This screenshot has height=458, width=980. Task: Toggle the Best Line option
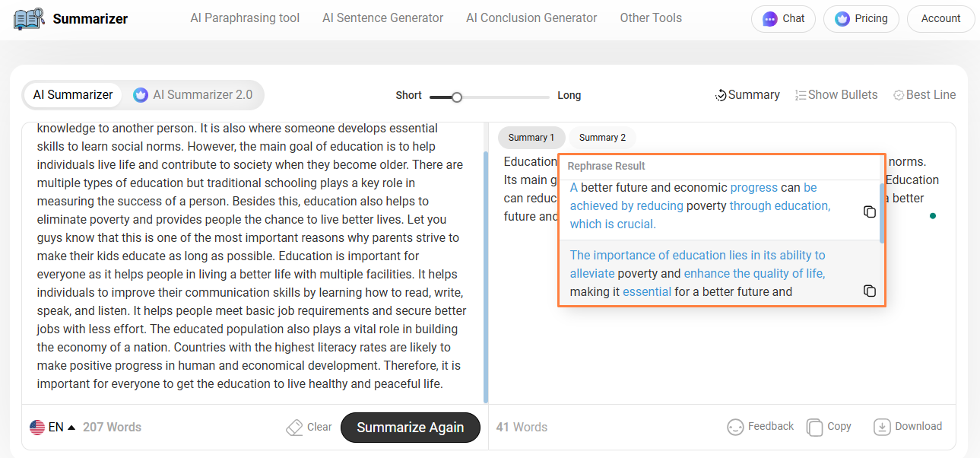click(x=924, y=95)
